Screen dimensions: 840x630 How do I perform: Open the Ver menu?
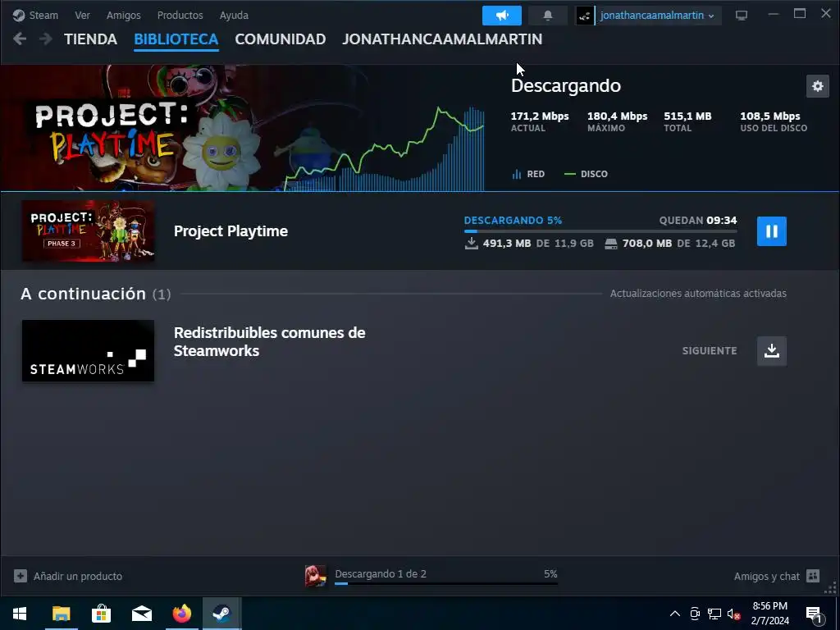pos(82,15)
